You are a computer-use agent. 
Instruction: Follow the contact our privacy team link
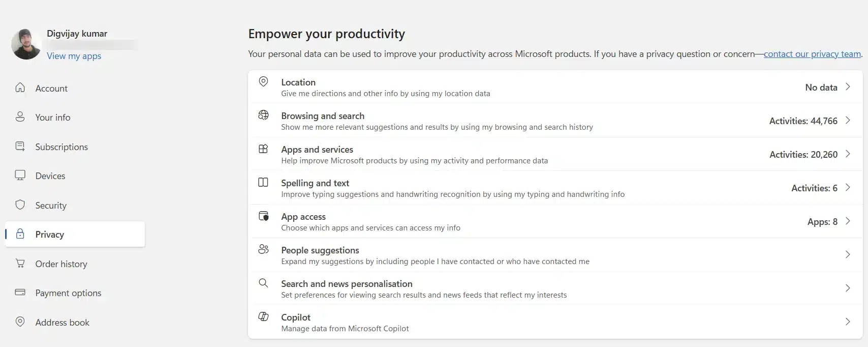pos(812,54)
